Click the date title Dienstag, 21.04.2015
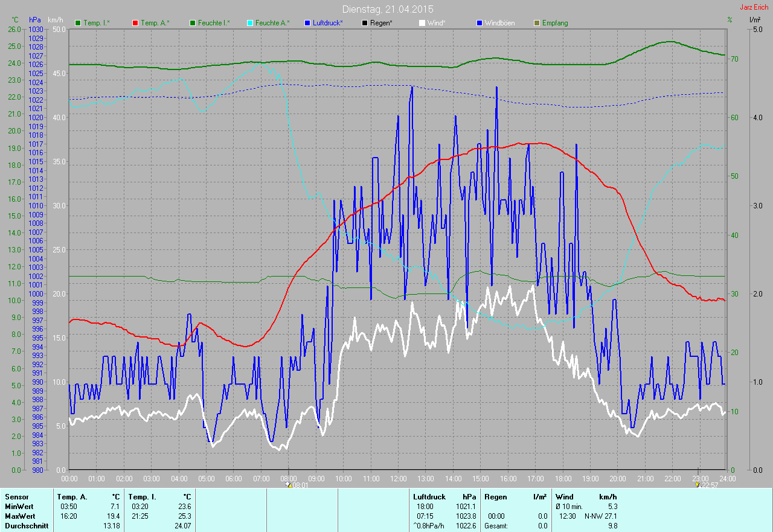 388,9
